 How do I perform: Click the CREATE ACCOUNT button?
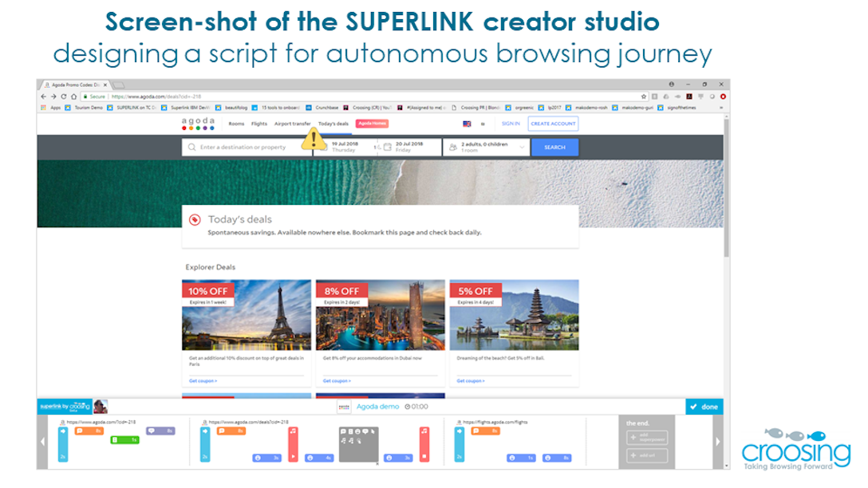coord(553,124)
